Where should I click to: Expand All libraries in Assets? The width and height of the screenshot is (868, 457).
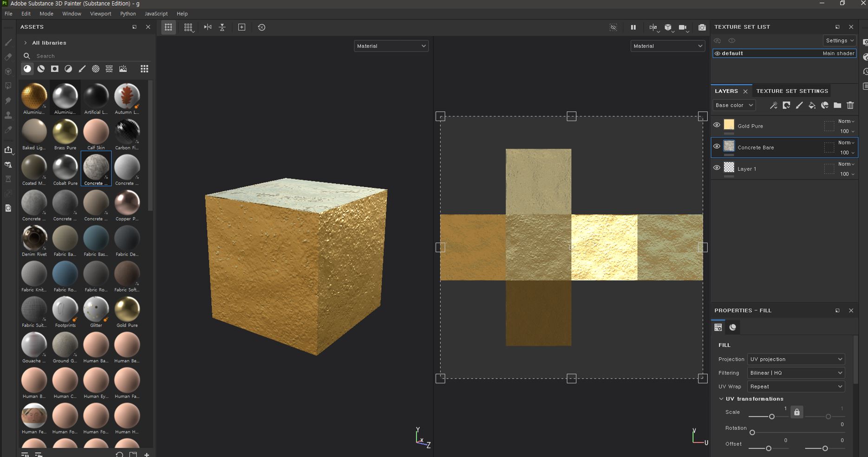pos(25,43)
